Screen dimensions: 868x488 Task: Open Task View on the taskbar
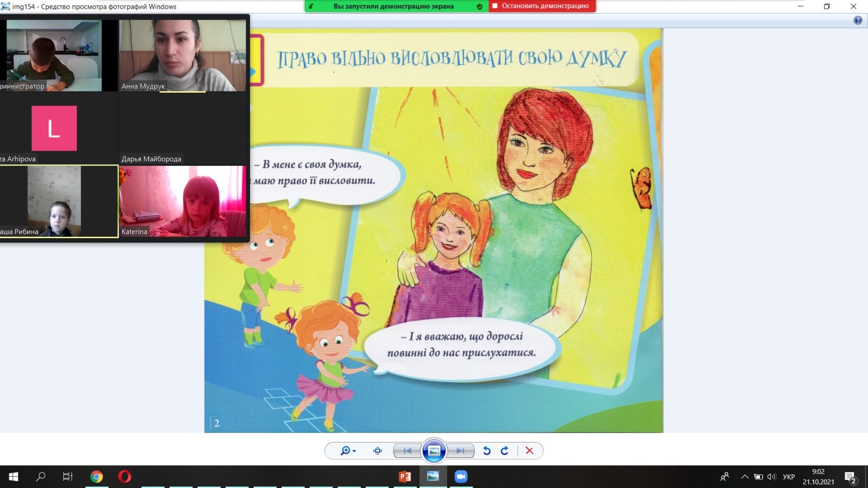[x=68, y=477]
